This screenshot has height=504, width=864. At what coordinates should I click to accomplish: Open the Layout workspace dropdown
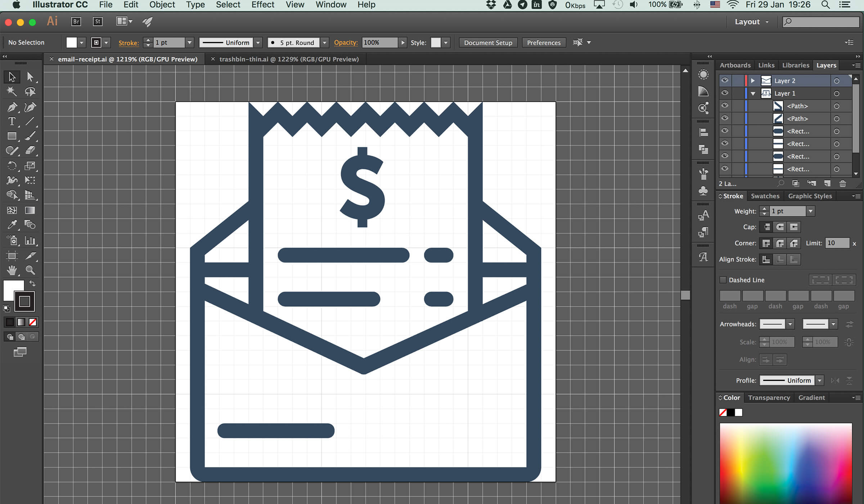click(x=751, y=22)
